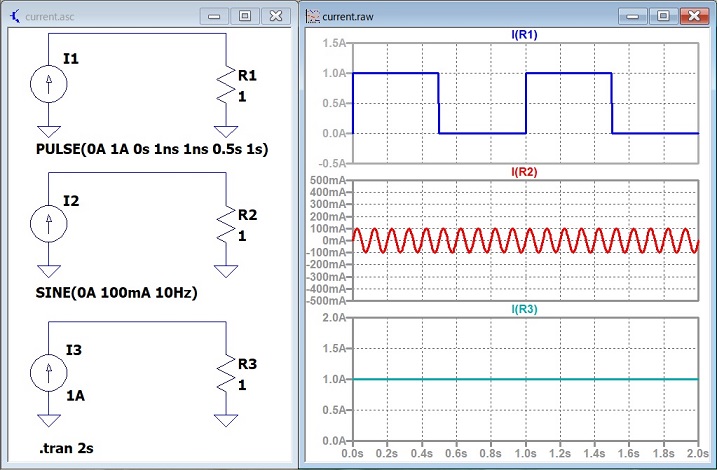
Task: Click the ground symbol below R2
Action: tap(225, 271)
